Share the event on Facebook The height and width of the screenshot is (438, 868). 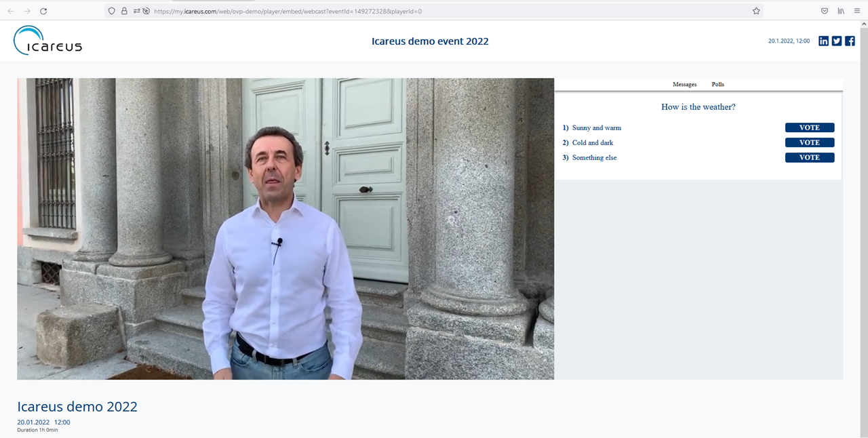pos(850,41)
